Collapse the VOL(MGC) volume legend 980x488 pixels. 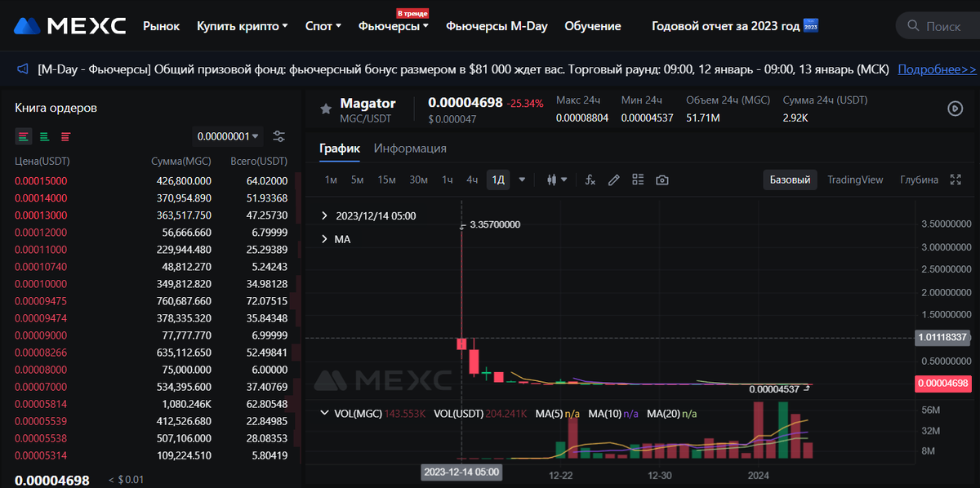click(x=325, y=414)
